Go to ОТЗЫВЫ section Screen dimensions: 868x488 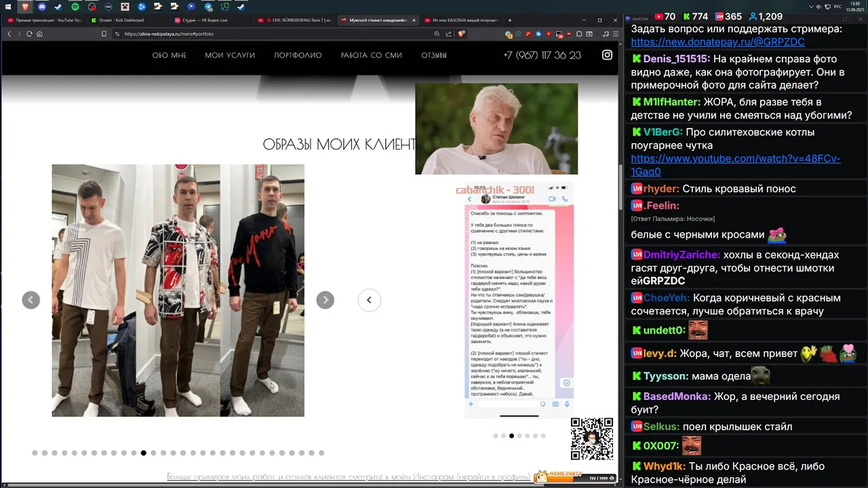[434, 56]
